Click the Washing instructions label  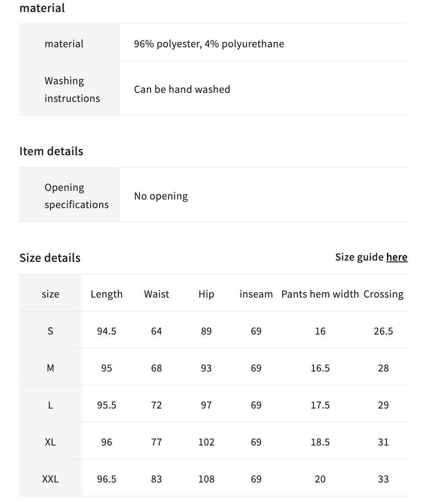[x=72, y=89]
